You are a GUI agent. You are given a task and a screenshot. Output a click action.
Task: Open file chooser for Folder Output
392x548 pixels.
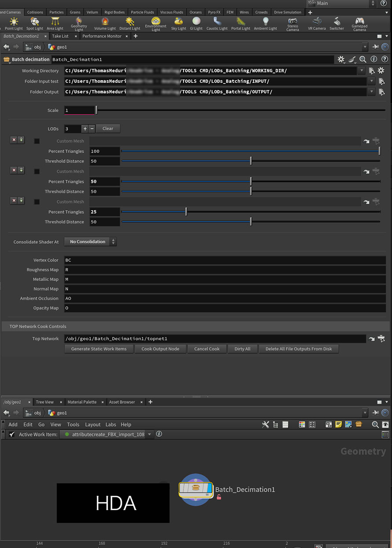tap(381, 92)
